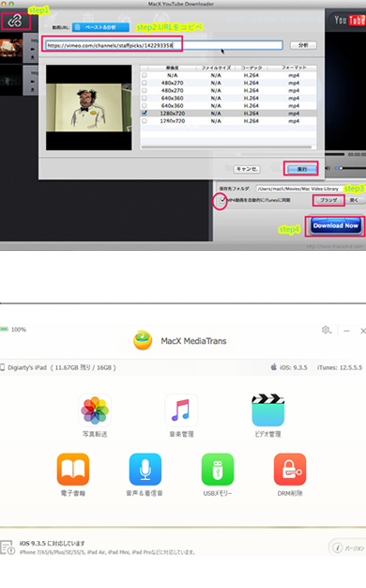
Task: Open the Voice & Ringtone microphone icon
Action: click(145, 469)
